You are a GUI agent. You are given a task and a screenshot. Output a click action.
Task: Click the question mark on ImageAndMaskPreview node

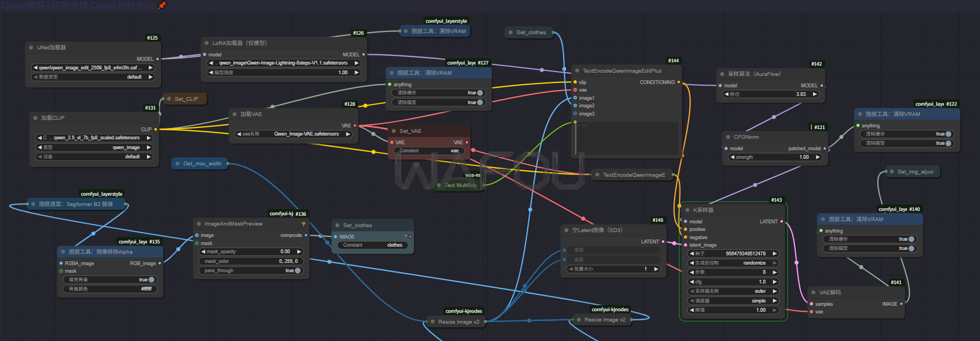coord(303,224)
